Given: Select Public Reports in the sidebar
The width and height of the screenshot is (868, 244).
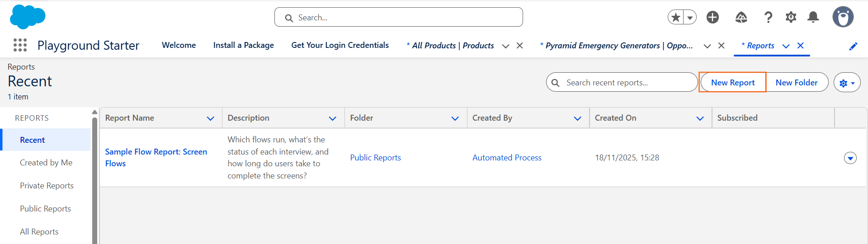Looking at the screenshot, I should coord(45,209).
